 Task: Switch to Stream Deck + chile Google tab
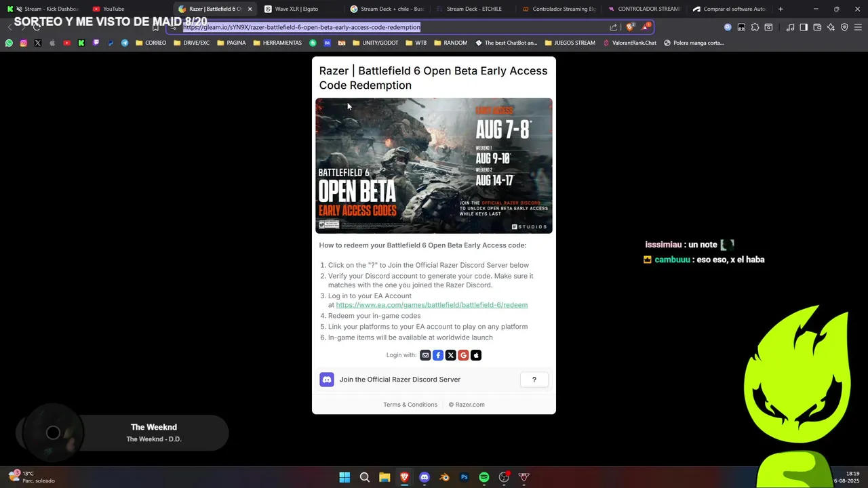[387, 9]
